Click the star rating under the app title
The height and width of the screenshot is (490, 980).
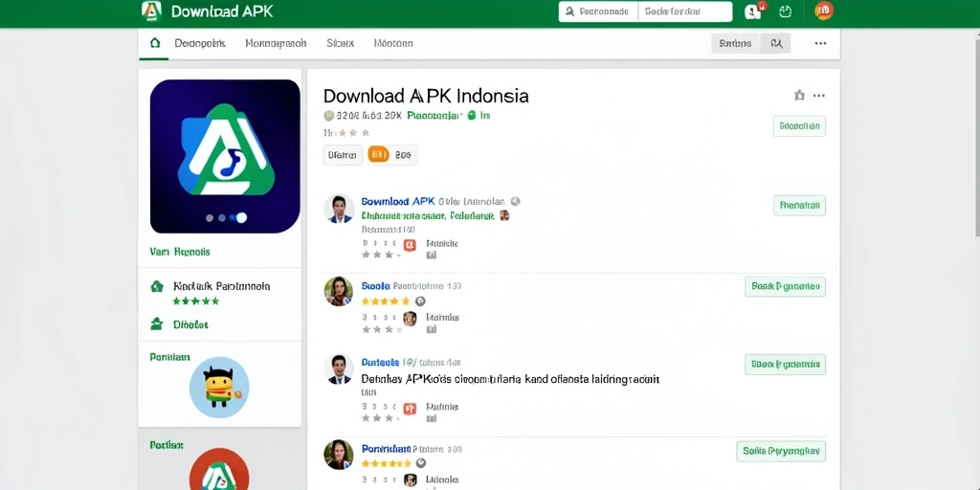click(346, 132)
